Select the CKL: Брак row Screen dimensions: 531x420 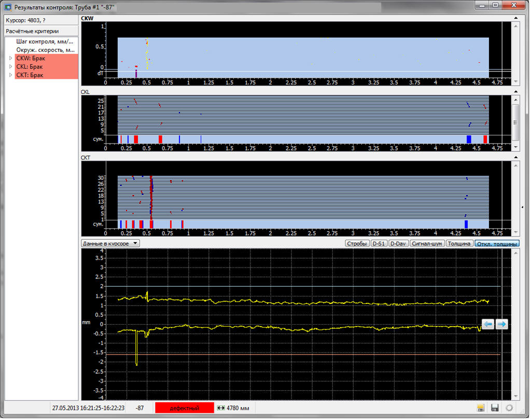(46, 67)
